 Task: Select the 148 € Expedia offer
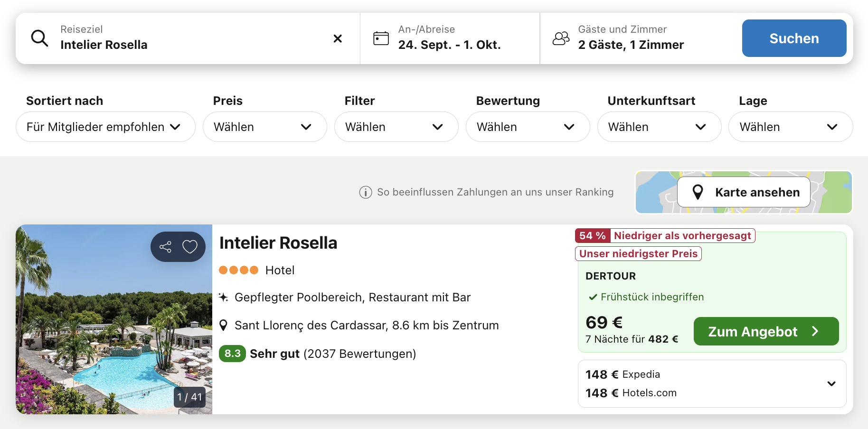point(623,374)
